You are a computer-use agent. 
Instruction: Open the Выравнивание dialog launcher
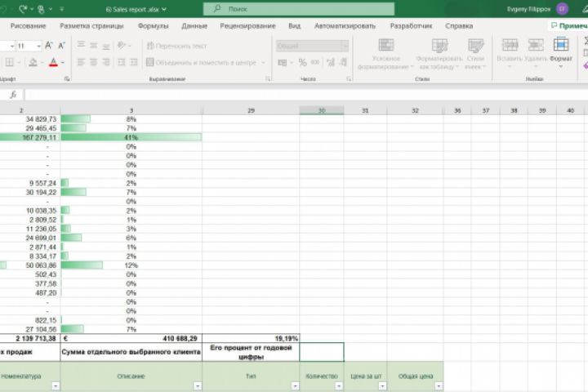[268, 78]
